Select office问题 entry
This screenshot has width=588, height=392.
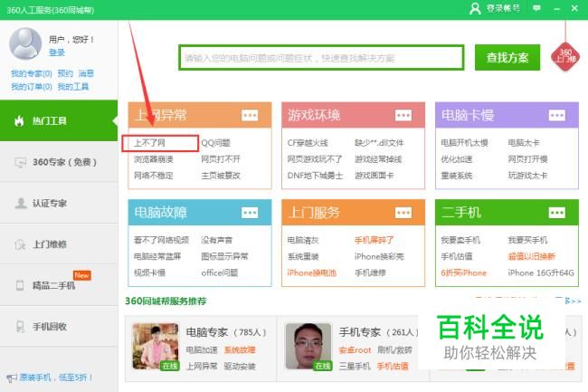coord(220,272)
